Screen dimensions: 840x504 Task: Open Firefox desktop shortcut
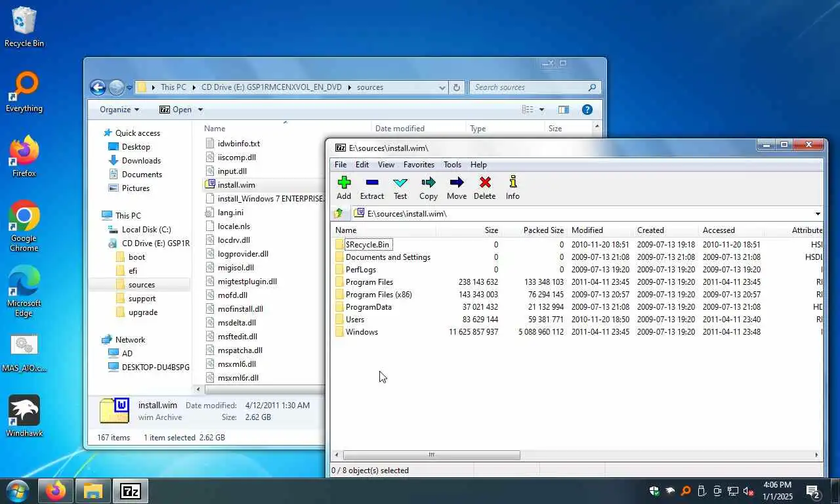click(24, 157)
